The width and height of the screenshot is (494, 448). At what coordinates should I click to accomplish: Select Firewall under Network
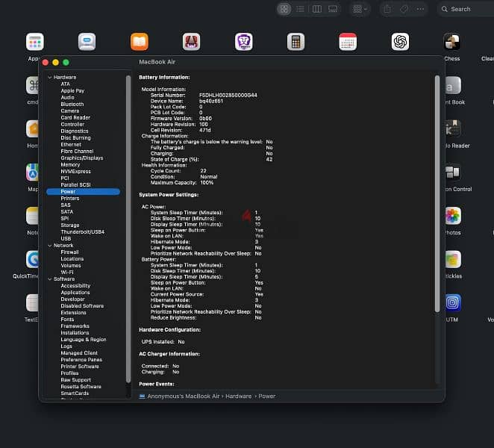69,252
